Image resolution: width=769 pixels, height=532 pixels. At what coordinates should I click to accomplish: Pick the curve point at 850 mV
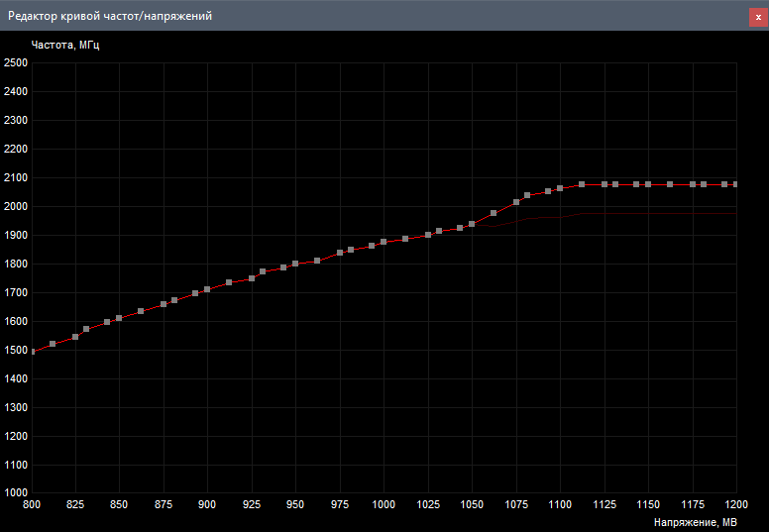pos(119,318)
